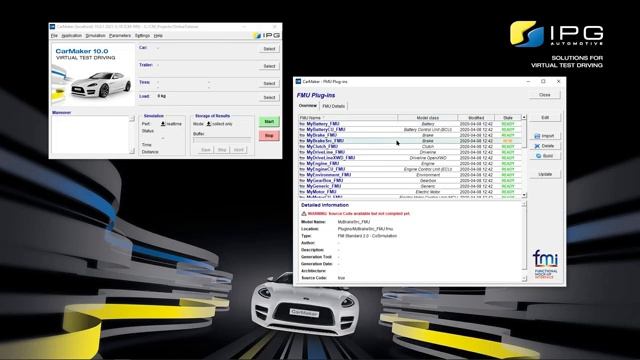Click the fmu icon beside MyBrake_FMU

click(302, 135)
